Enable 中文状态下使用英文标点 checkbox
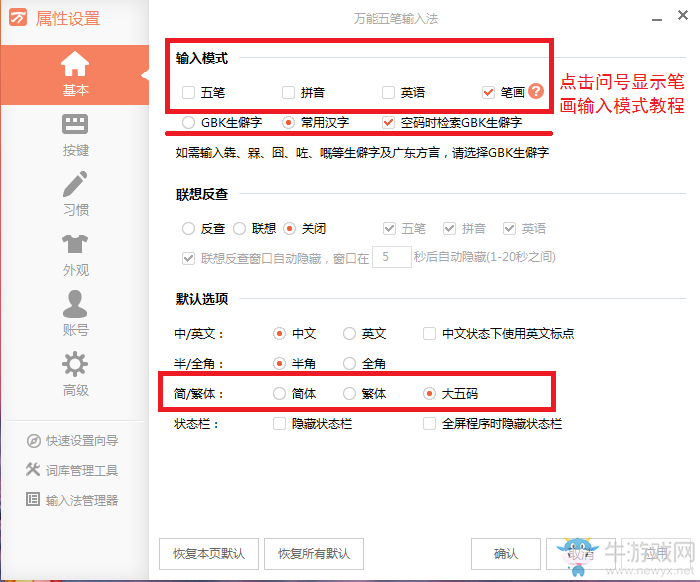 coord(429,333)
